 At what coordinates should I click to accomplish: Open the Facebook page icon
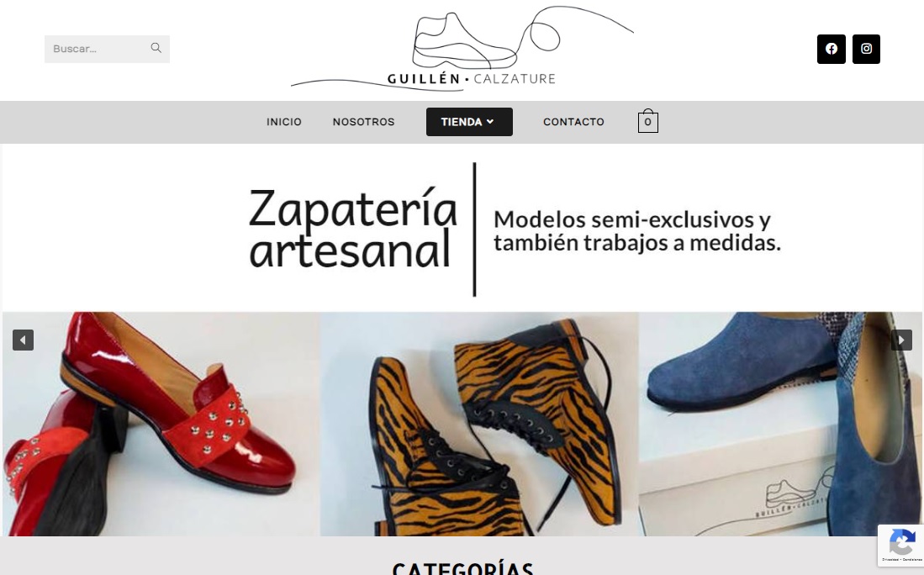click(831, 49)
